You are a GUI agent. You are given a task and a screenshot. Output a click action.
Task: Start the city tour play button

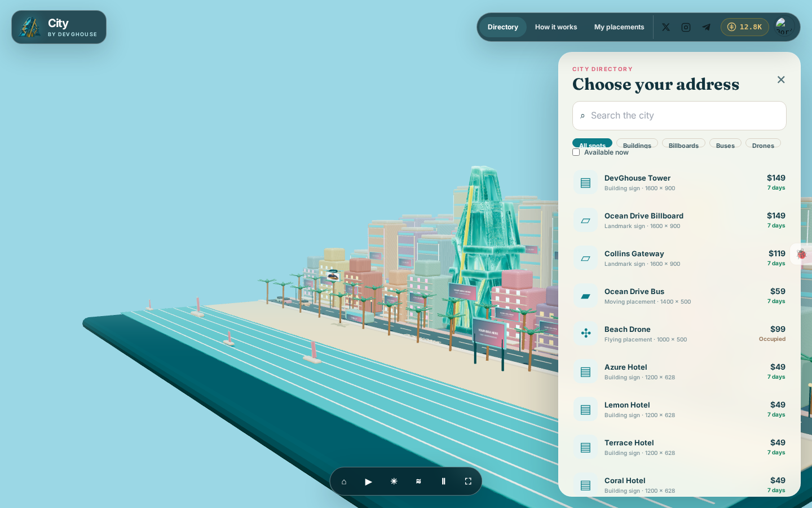[369, 481]
